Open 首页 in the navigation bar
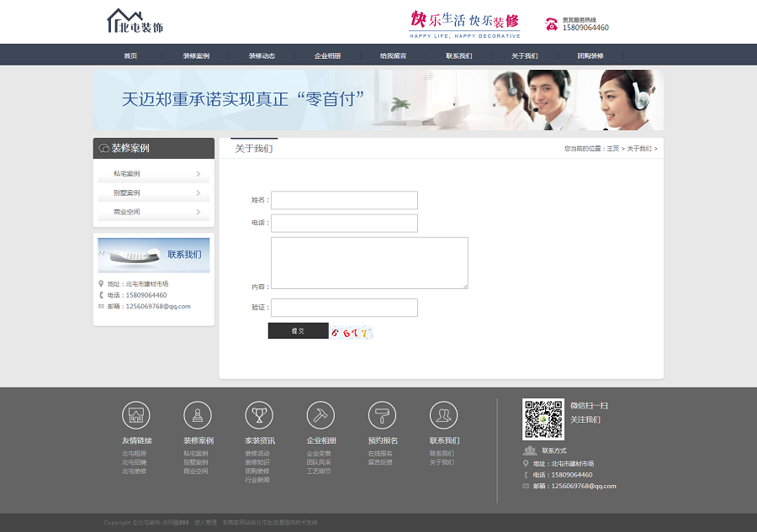This screenshot has height=532, width=757. pyautogui.click(x=130, y=56)
